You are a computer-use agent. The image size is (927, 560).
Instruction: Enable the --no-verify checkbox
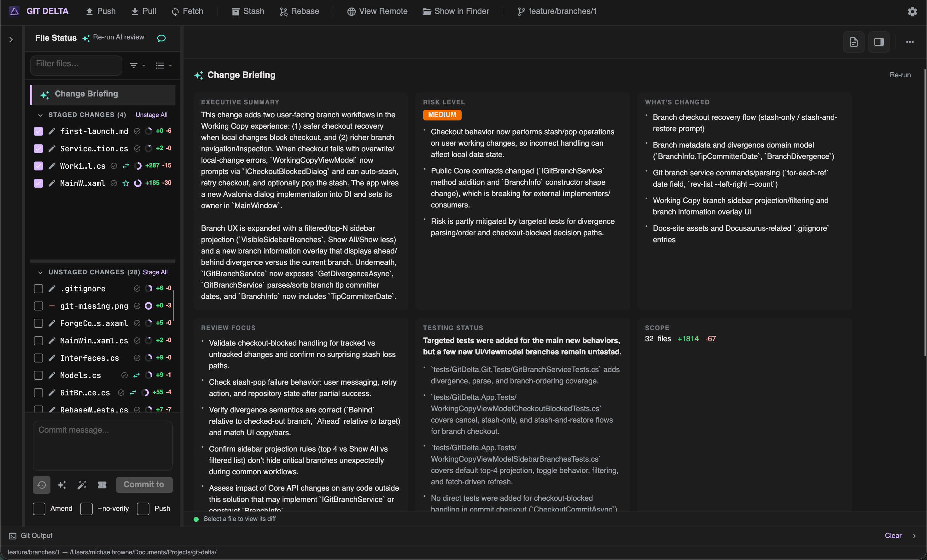coord(86,509)
